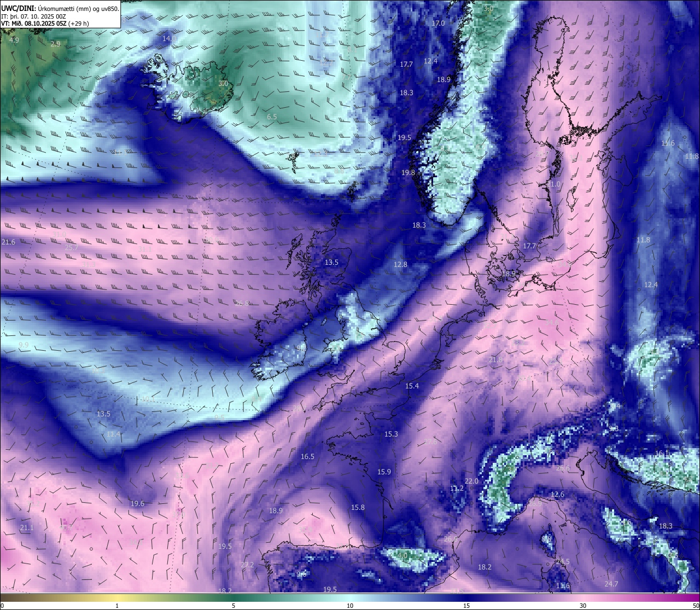Click the map value 6.5
The height and width of the screenshot is (610, 700).
point(272,117)
